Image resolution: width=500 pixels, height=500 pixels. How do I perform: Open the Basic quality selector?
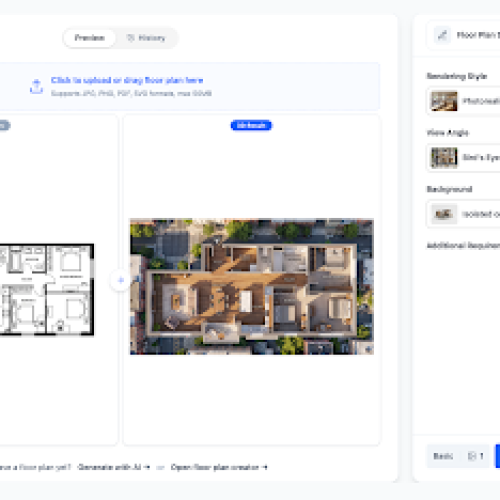pyautogui.click(x=458, y=456)
